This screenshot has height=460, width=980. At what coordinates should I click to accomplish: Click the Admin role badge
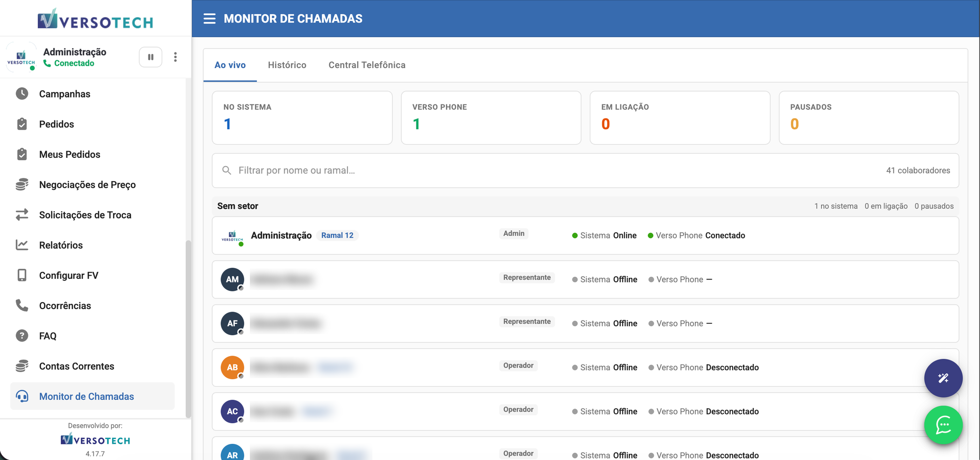click(514, 234)
